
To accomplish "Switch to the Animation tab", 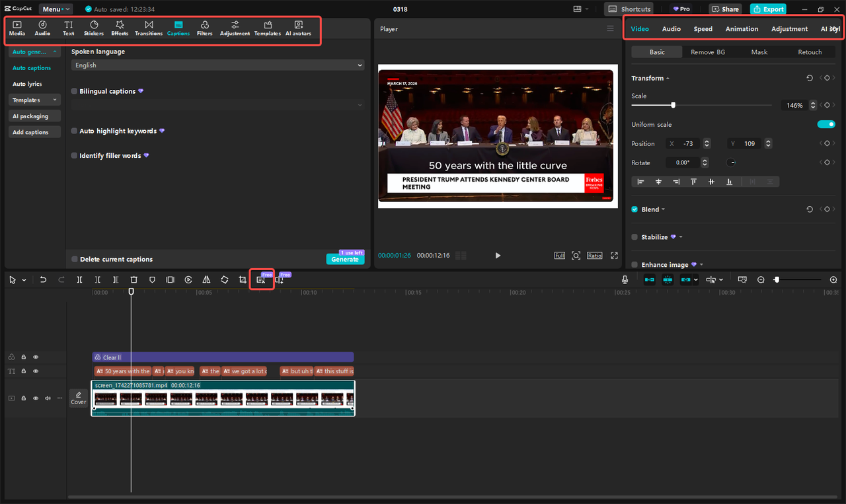I will pos(742,28).
